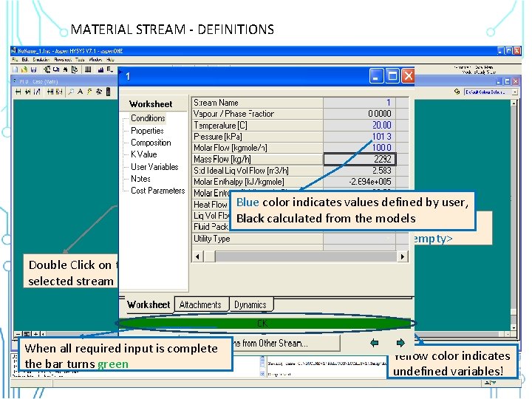This screenshot has height=399, width=532.
Task: Click the Save Case disk icon
Action: (33, 69)
